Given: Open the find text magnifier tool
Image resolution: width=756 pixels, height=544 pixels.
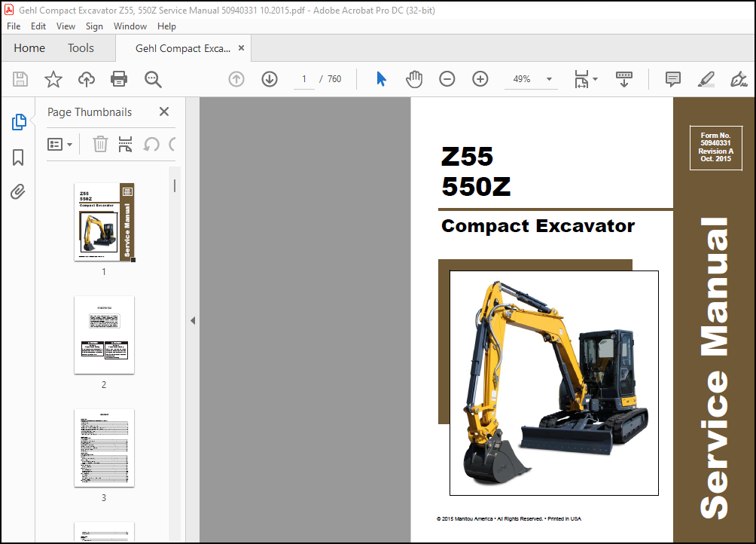Looking at the screenshot, I should pos(153,79).
